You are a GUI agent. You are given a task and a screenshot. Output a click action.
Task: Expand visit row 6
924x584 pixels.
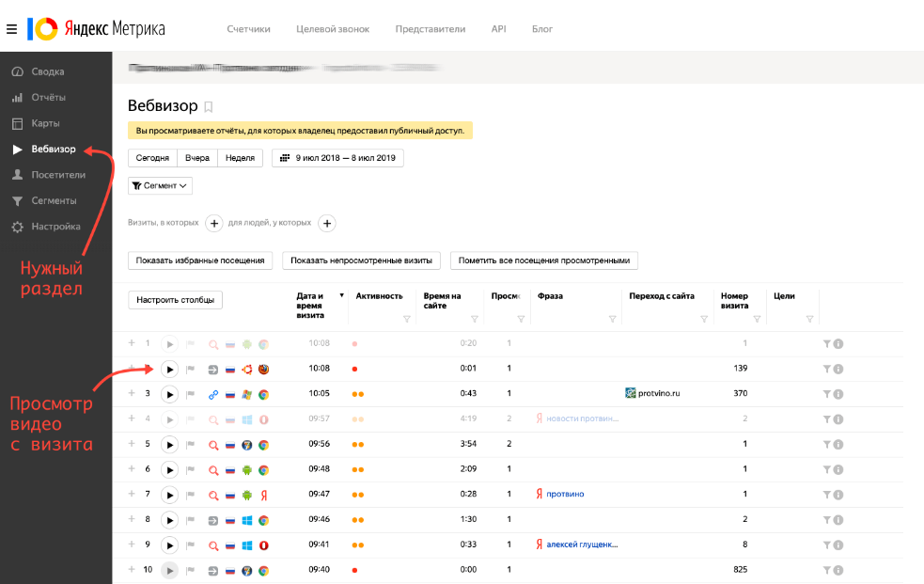tap(132, 469)
